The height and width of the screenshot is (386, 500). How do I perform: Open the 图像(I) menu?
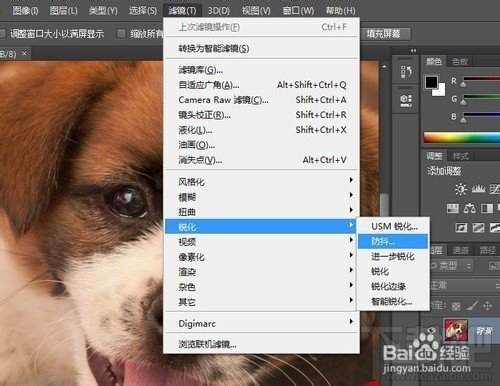pyautogui.click(x=25, y=11)
